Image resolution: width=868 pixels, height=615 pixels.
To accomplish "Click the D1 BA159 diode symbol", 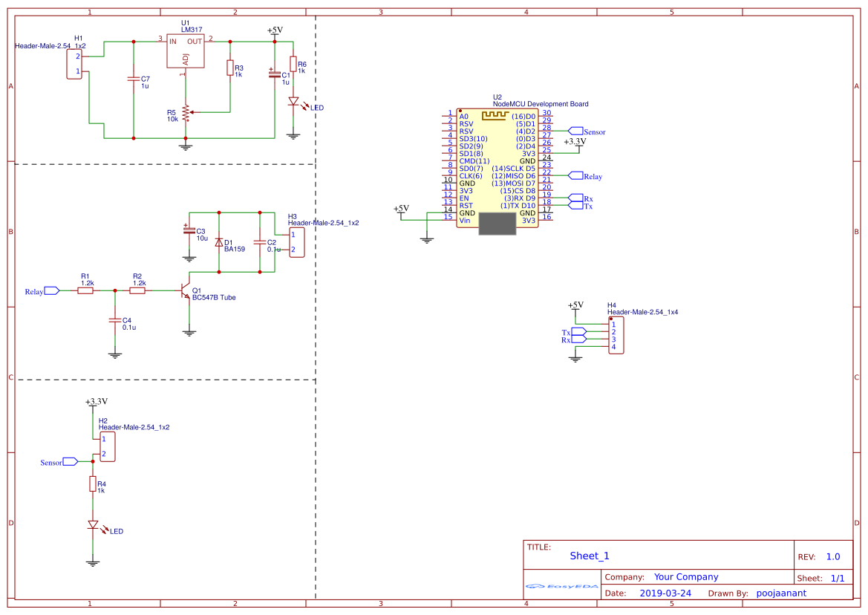I will pos(219,242).
